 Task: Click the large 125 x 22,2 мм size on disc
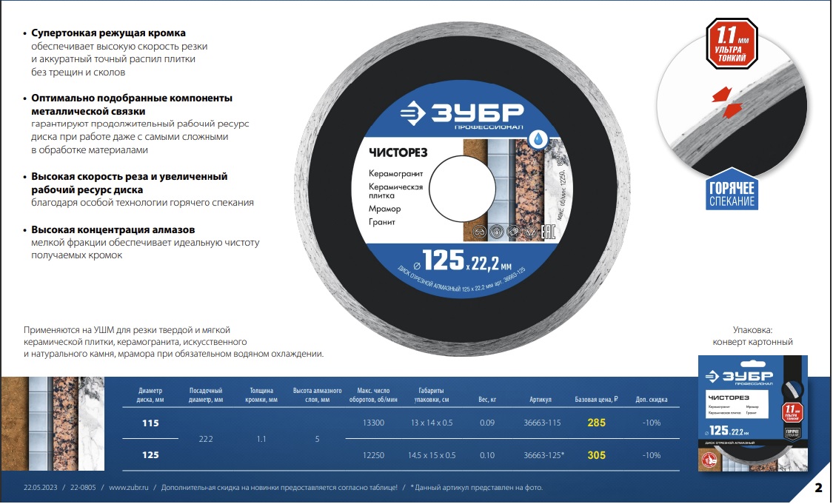point(461,261)
